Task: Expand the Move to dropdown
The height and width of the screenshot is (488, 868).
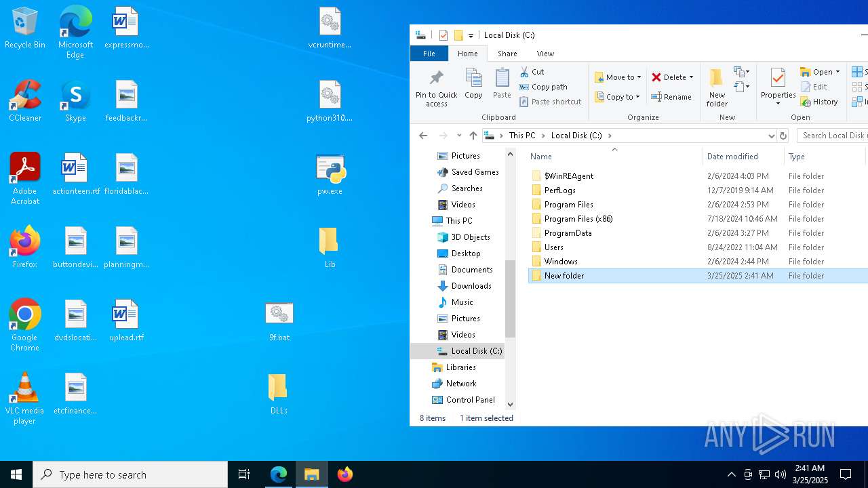Action: point(639,77)
